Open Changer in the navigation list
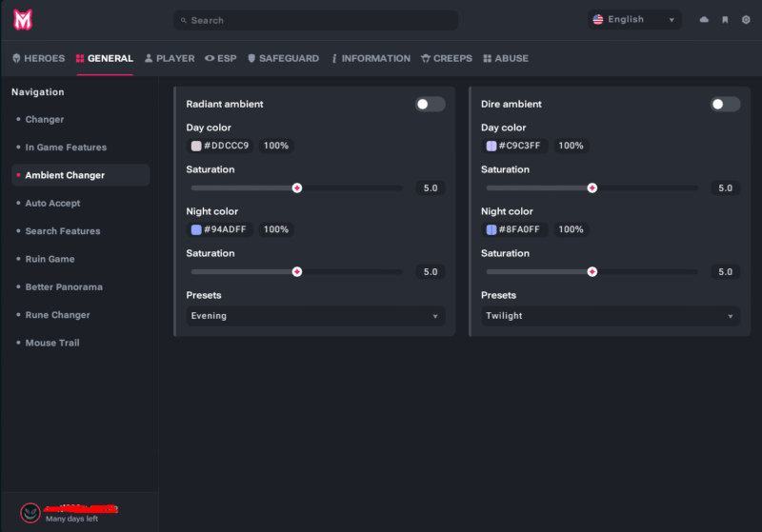 coord(45,119)
